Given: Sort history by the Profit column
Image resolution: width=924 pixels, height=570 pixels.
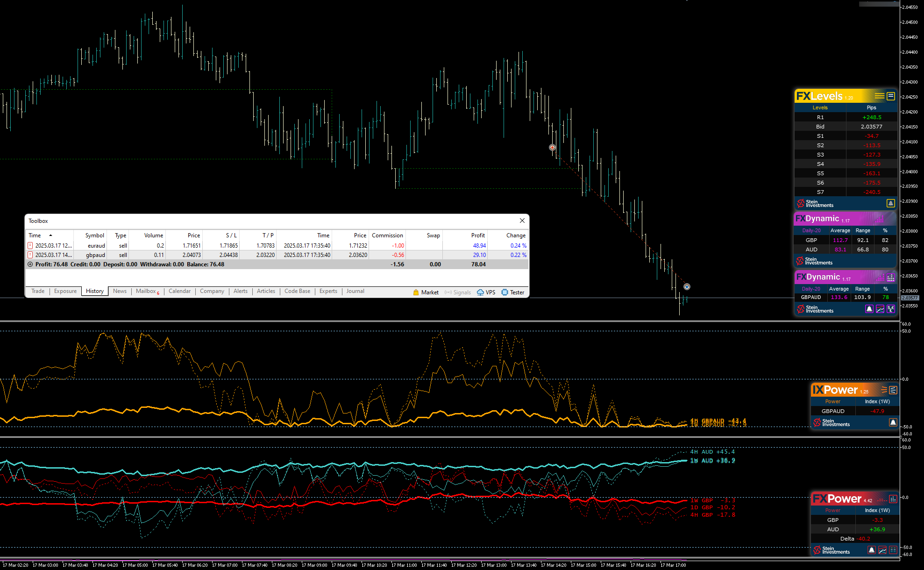Looking at the screenshot, I should coord(477,235).
